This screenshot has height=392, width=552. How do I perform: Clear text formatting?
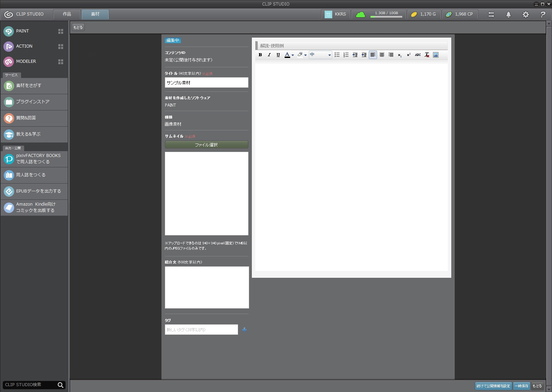(427, 55)
